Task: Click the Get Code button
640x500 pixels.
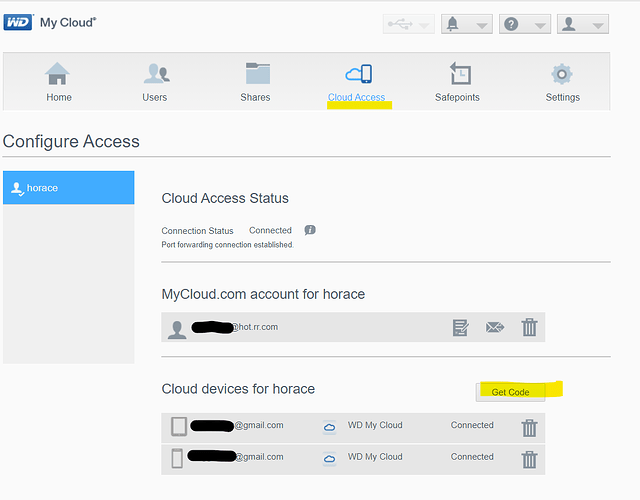Action: (510, 392)
